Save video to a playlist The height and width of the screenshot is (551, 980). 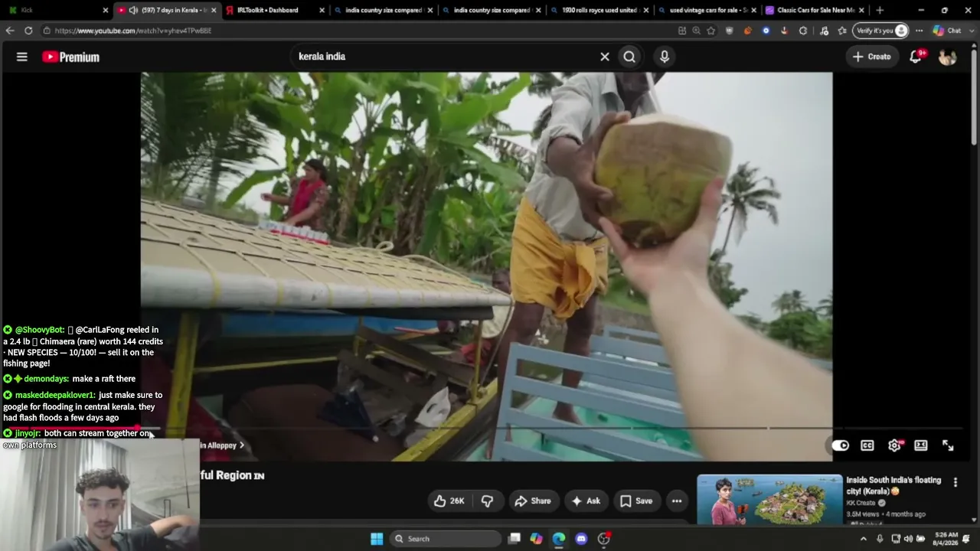pyautogui.click(x=636, y=501)
